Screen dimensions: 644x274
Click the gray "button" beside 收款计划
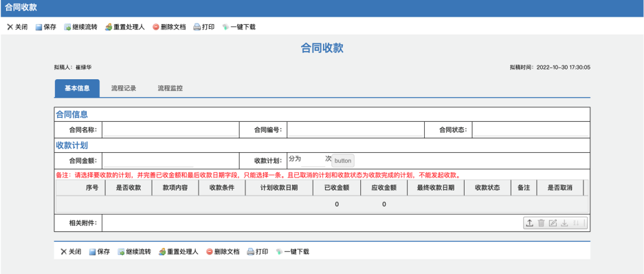[x=343, y=161]
